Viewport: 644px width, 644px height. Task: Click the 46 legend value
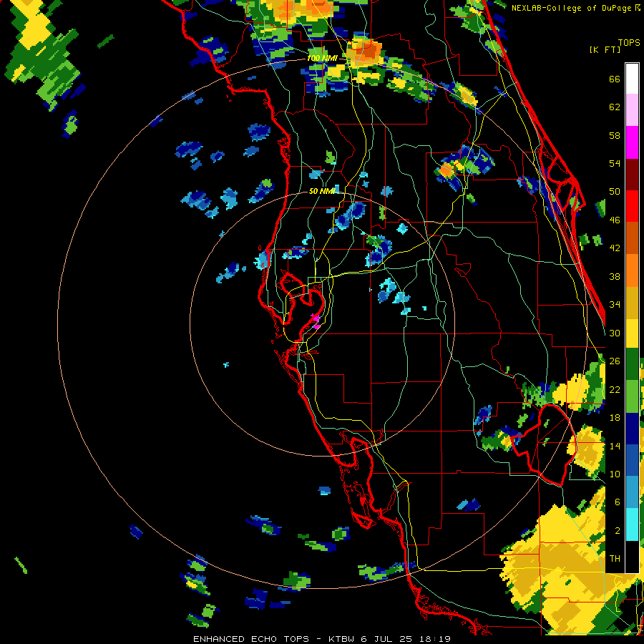(x=615, y=220)
